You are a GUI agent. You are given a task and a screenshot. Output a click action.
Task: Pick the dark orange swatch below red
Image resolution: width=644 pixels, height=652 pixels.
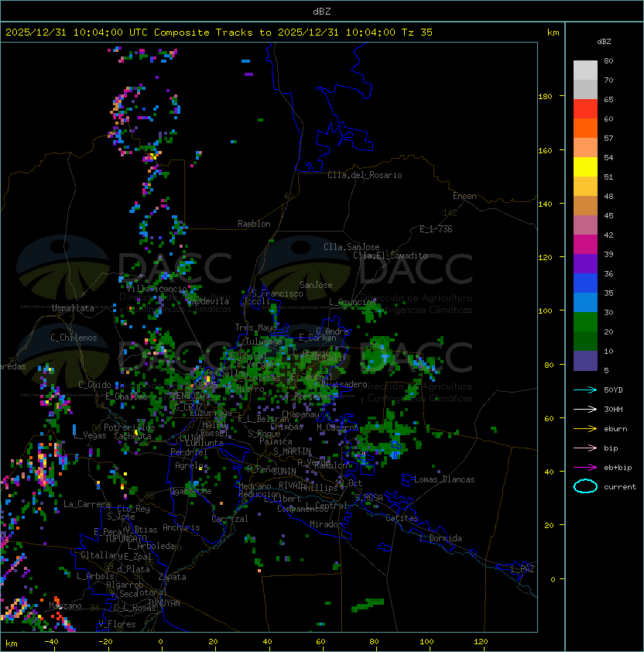pyautogui.click(x=585, y=128)
